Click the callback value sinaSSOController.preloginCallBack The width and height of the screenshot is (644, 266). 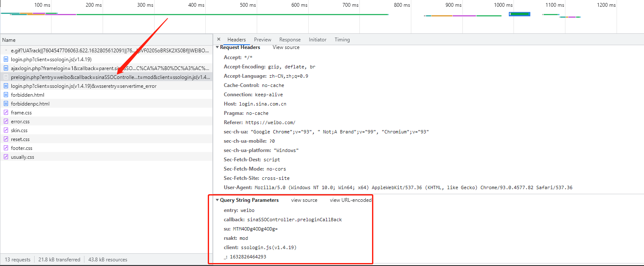pos(294,220)
